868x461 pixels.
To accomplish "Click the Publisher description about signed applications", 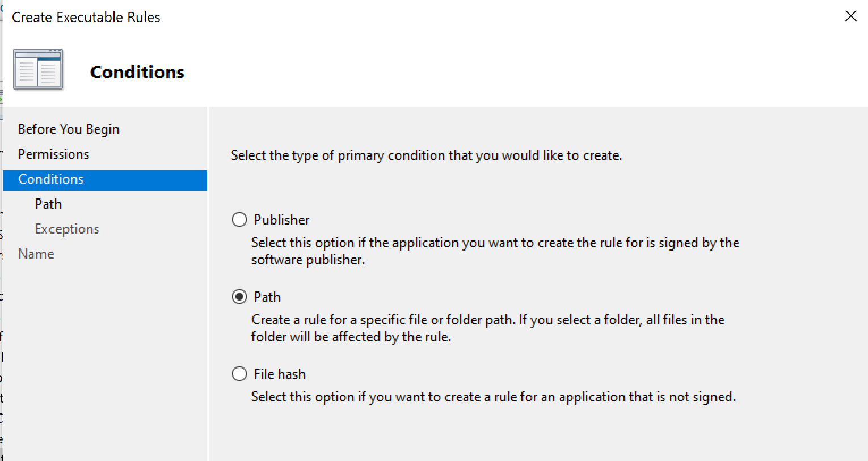I will [x=495, y=251].
